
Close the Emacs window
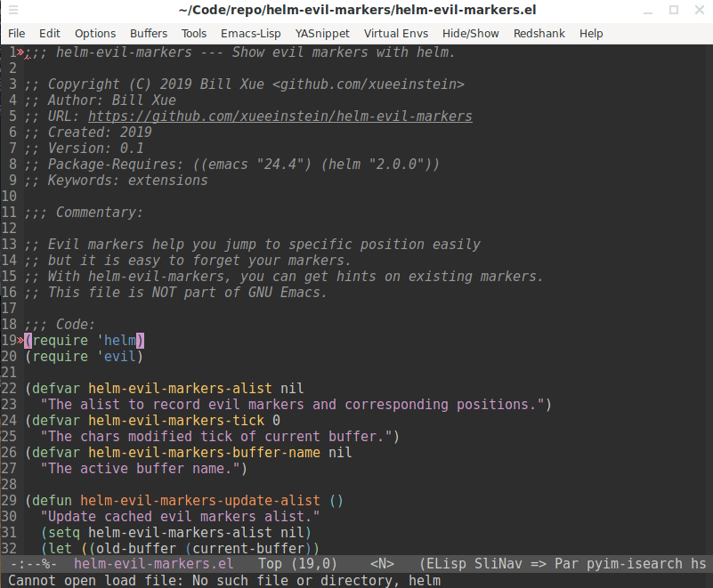click(700, 10)
